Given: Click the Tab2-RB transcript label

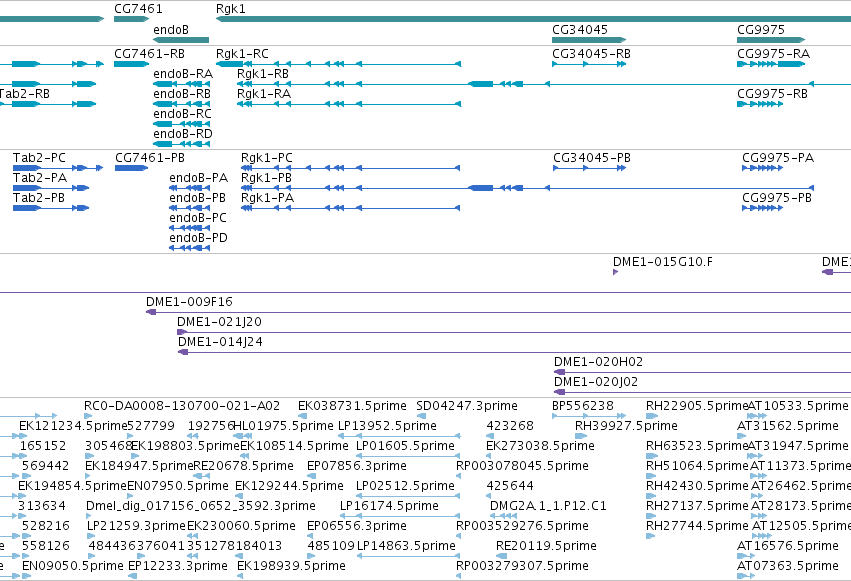Looking at the screenshot, I should tap(24, 94).
